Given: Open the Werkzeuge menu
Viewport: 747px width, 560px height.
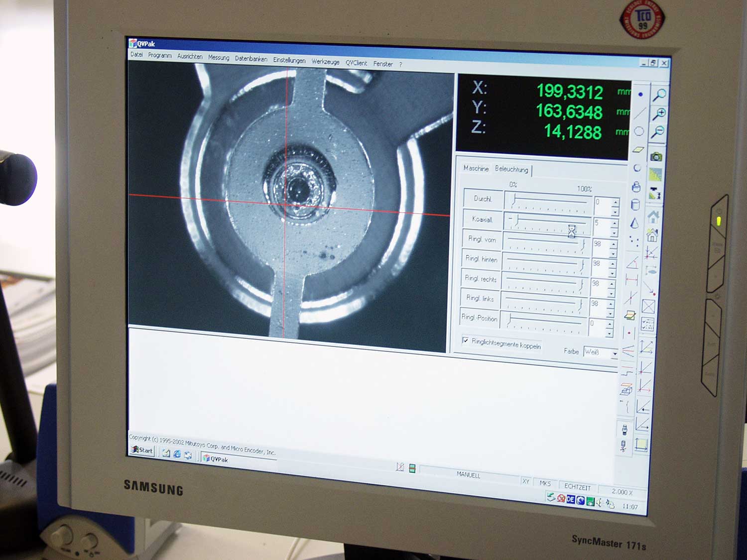Looking at the screenshot, I should pyautogui.click(x=325, y=62).
